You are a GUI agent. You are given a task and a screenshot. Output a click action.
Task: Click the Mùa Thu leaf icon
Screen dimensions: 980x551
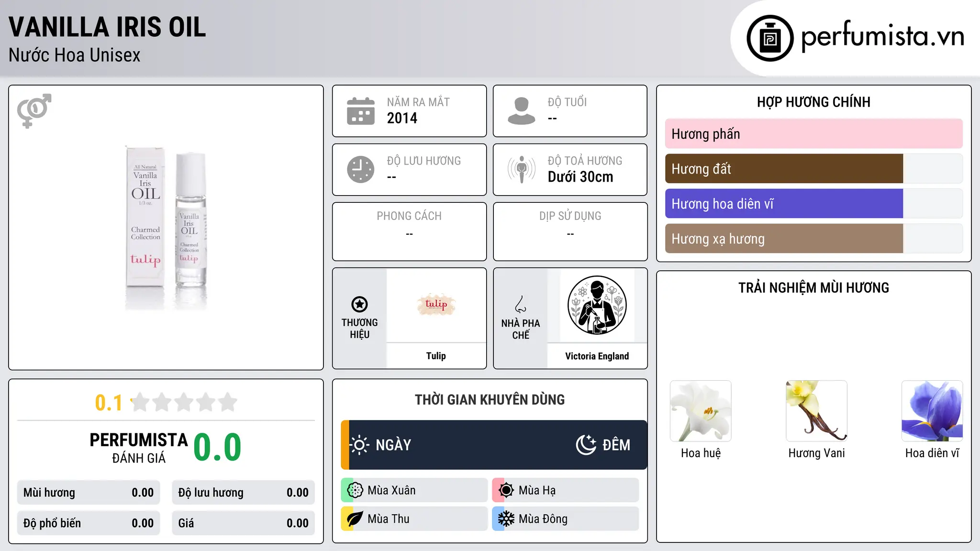pyautogui.click(x=355, y=519)
